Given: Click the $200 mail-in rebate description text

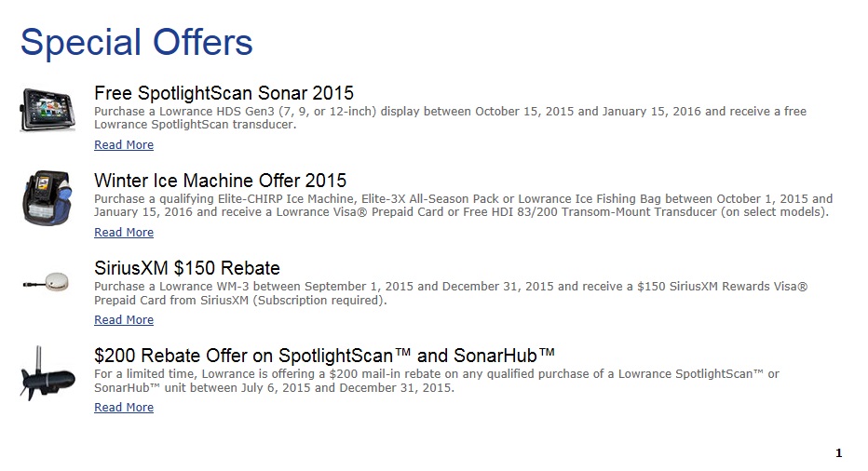Looking at the screenshot, I should [x=436, y=381].
